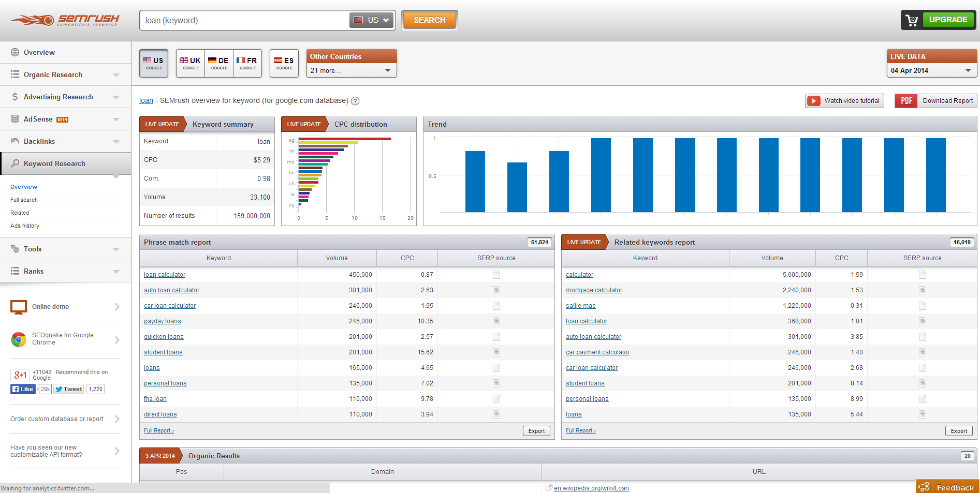
Task: Open the Other Countries 21 more dropdown
Action: [352, 70]
